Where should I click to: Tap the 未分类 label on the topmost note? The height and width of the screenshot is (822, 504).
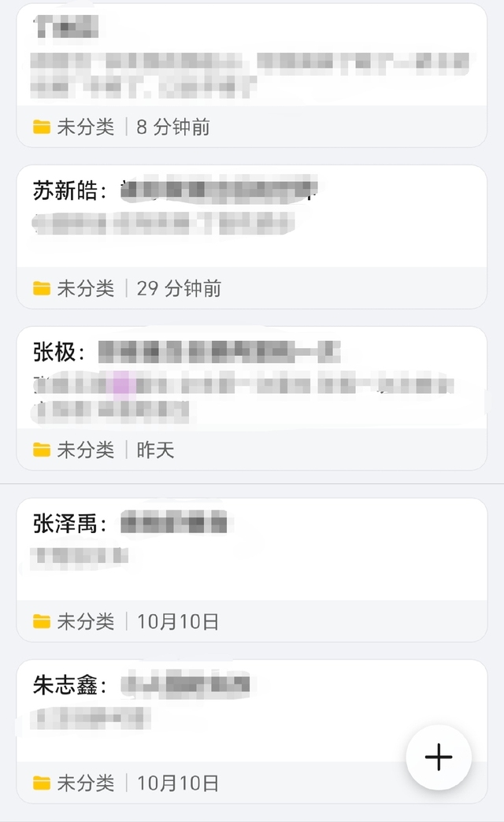[85, 127]
